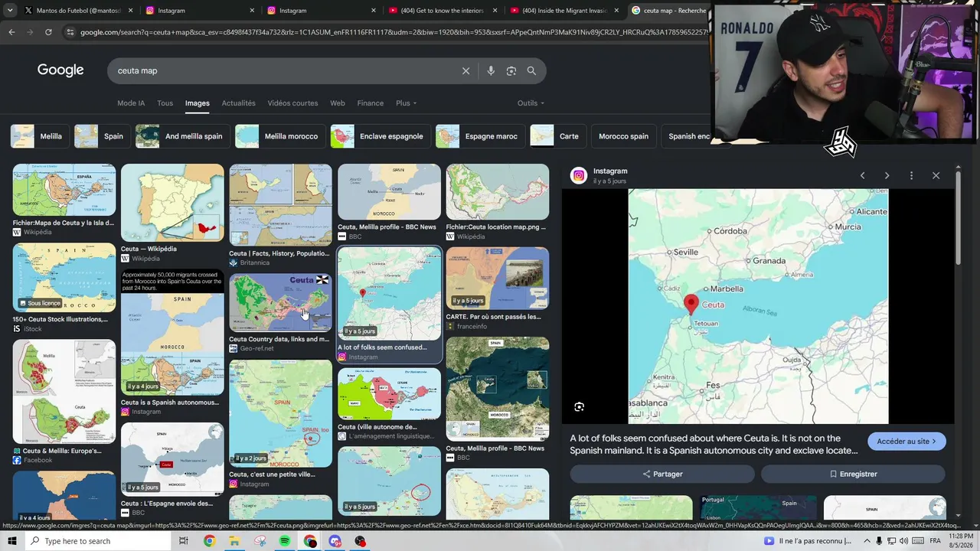The image size is (980, 551).
Task: Reload the current Chrome page
Action: tap(48, 32)
